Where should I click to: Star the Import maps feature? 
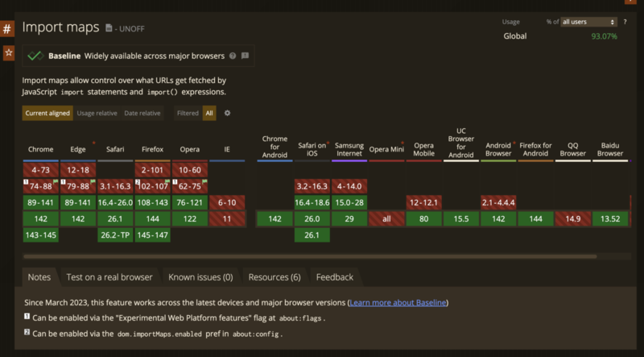[8, 53]
